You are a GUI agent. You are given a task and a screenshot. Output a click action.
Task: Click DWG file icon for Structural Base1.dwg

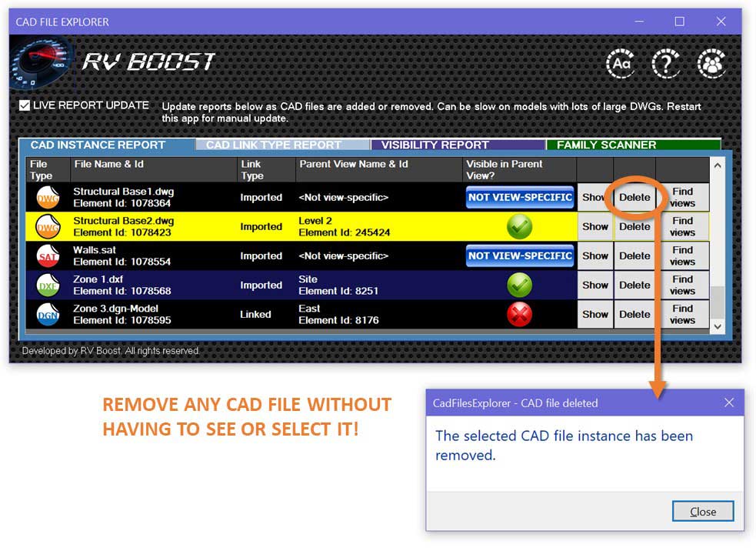(48, 197)
